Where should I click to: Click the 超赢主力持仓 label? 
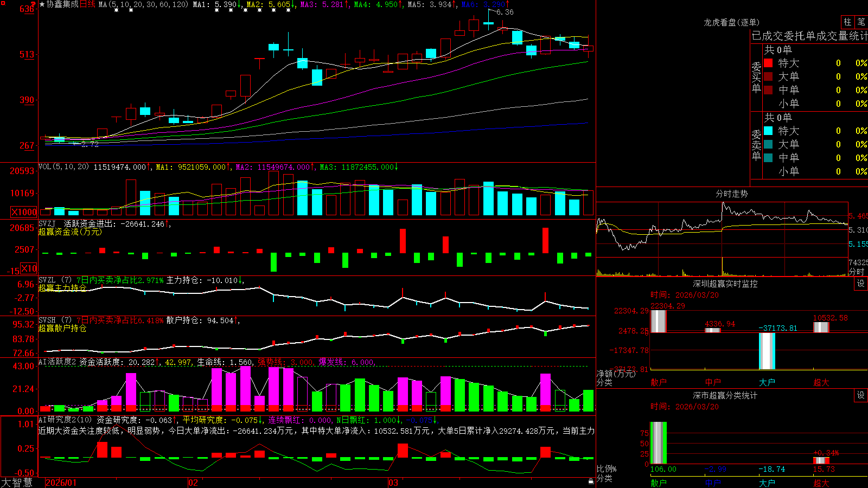pos(62,288)
